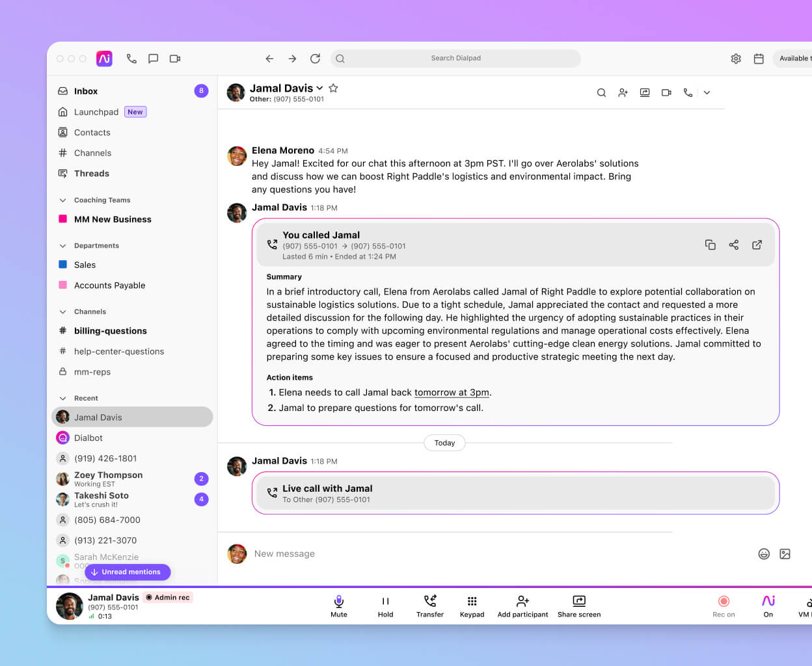Open the Transfer call option

pos(429,606)
